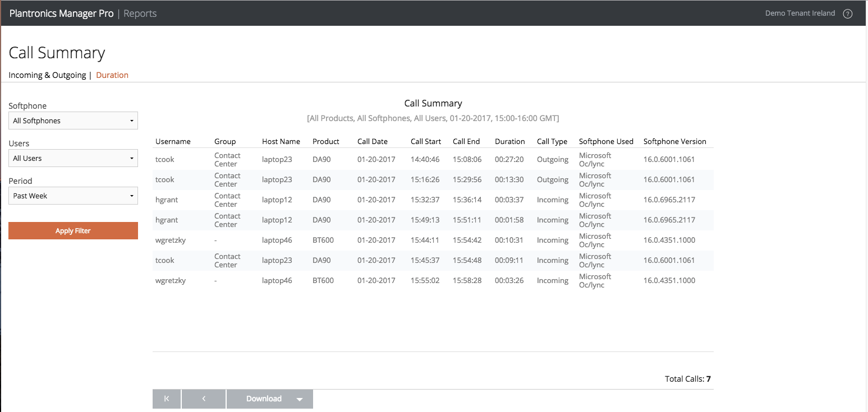Click Total Calls: 7 summary text
This screenshot has width=868, height=412.
pyautogui.click(x=688, y=379)
